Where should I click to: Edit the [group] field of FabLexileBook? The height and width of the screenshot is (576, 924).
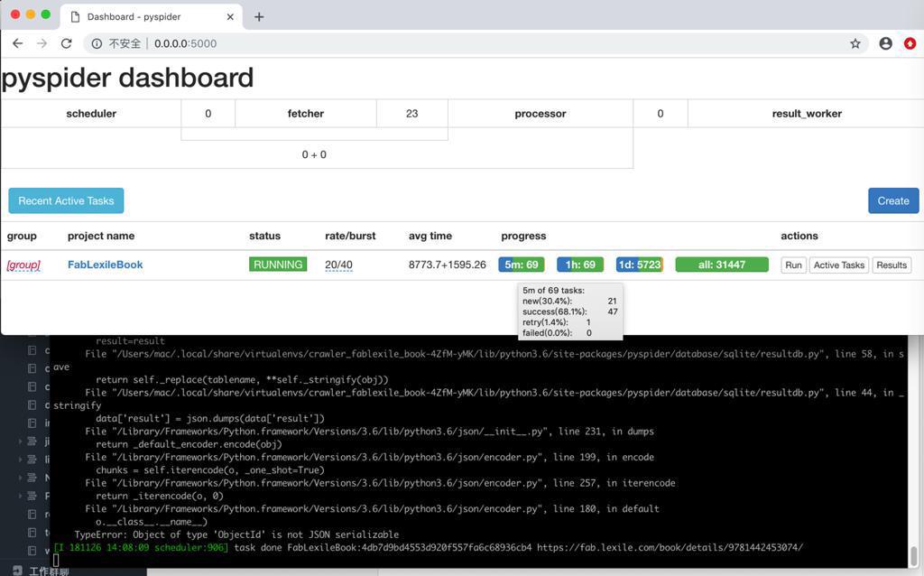click(x=23, y=265)
